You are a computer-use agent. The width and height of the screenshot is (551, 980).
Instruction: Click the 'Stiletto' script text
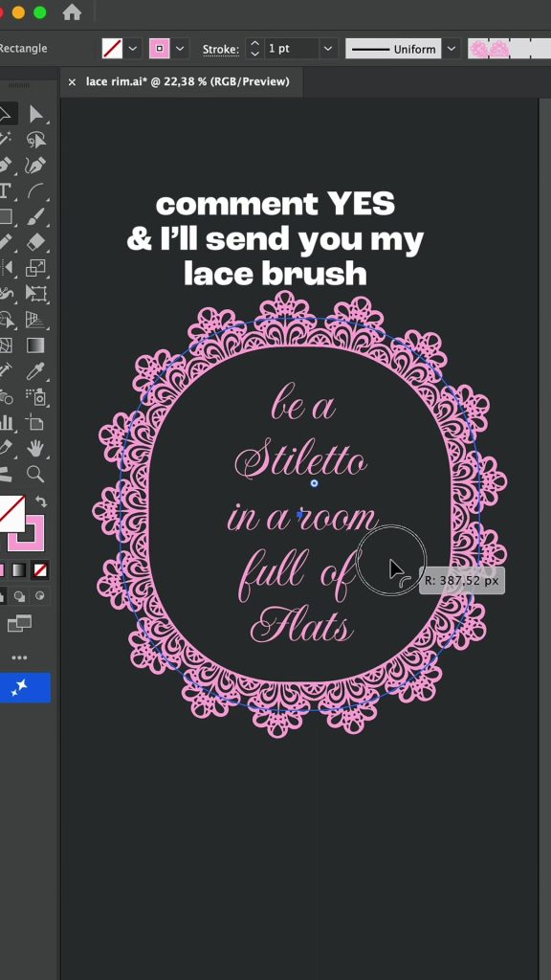(x=301, y=460)
